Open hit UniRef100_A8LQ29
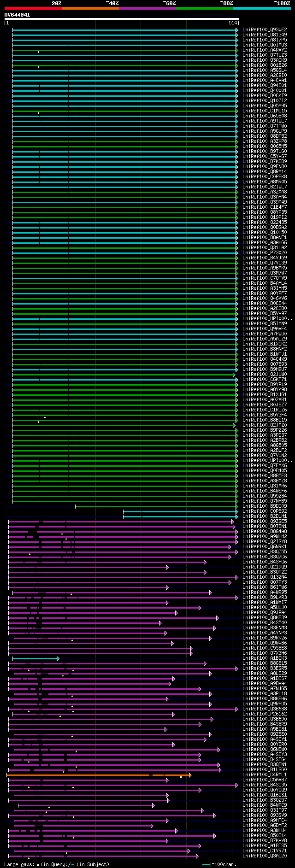The height and width of the screenshot is (868, 295). pos(265,673)
